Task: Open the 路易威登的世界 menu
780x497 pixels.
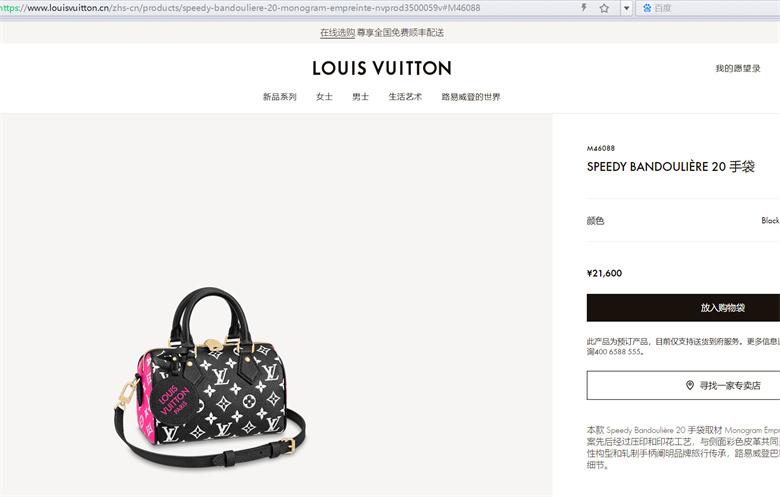Action: point(471,97)
